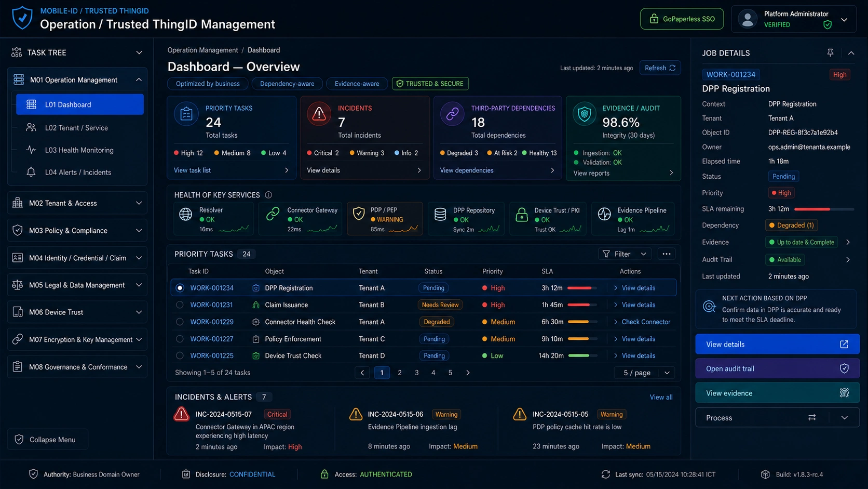Click the Resolver globe icon
Screen dimensions: 868x489
point(185,214)
